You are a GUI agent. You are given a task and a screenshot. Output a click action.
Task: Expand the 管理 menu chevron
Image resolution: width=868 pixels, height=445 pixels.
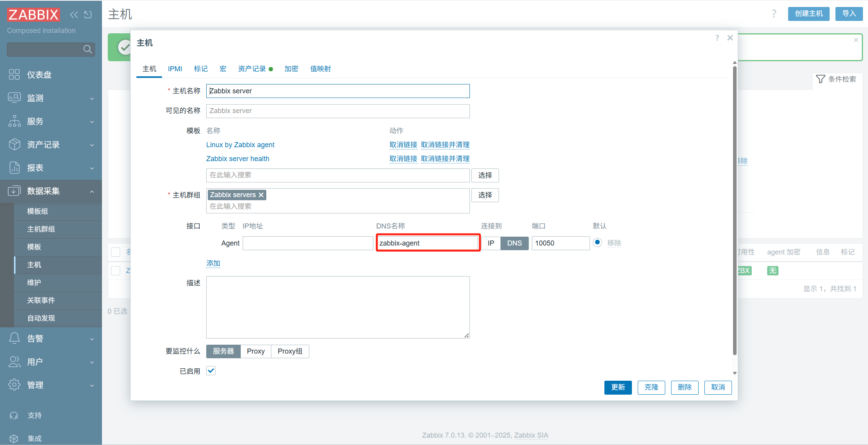(92, 385)
